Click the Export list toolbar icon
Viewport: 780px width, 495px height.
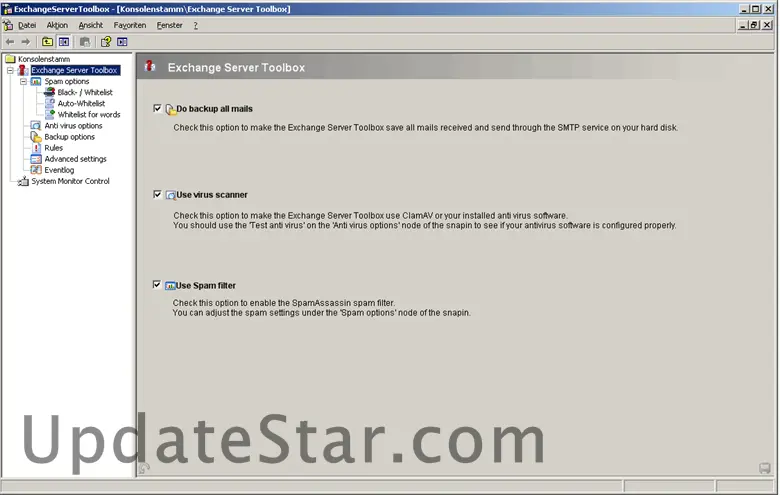[85, 42]
